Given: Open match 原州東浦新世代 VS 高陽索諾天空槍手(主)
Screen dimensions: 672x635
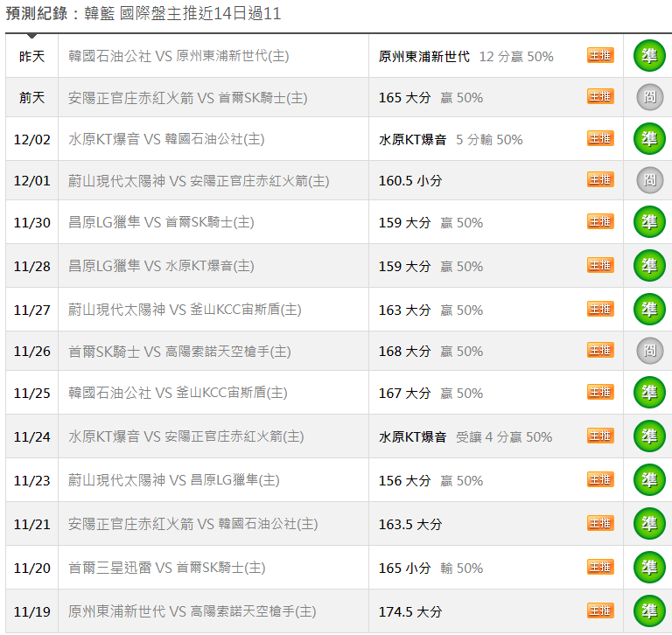Looking at the screenshot, I should (x=192, y=611).
